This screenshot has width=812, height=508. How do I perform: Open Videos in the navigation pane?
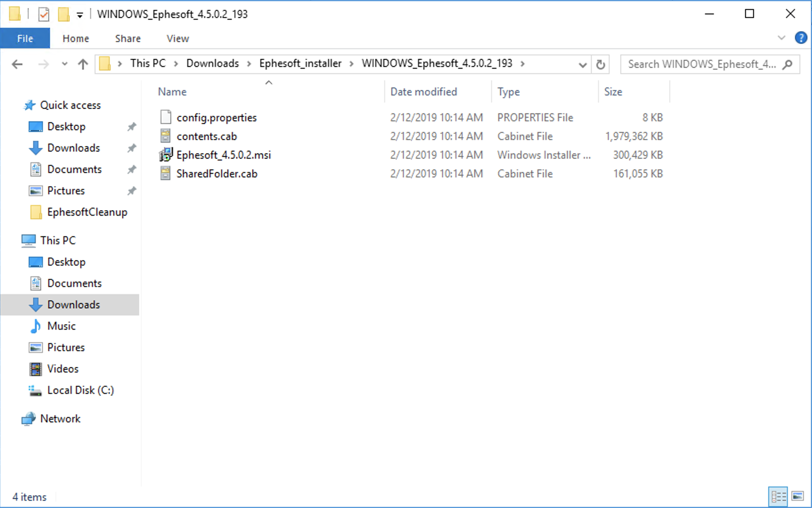(63, 369)
